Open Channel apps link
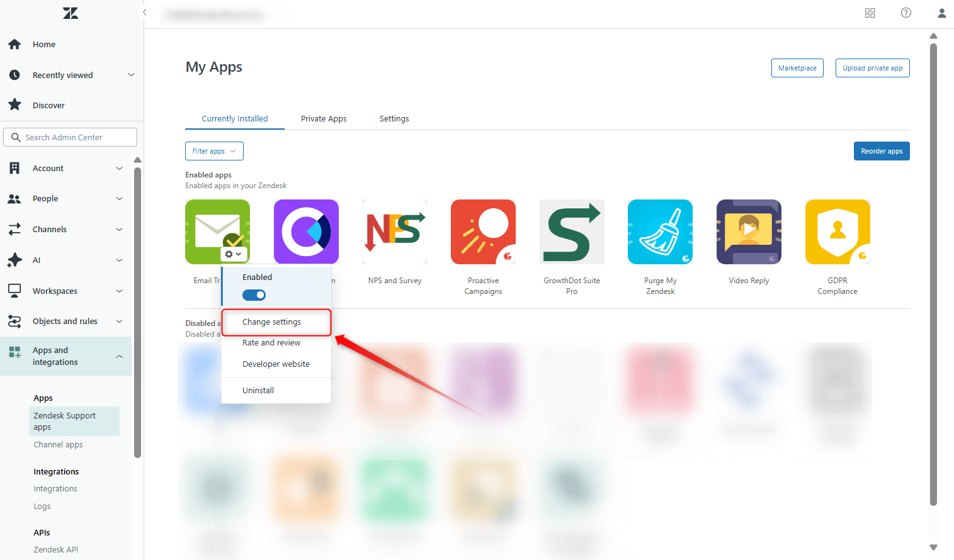 tap(58, 445)
